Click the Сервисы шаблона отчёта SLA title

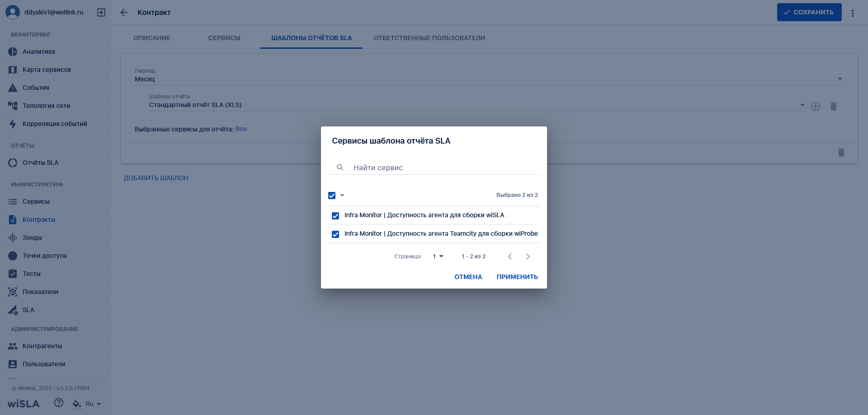391,141
